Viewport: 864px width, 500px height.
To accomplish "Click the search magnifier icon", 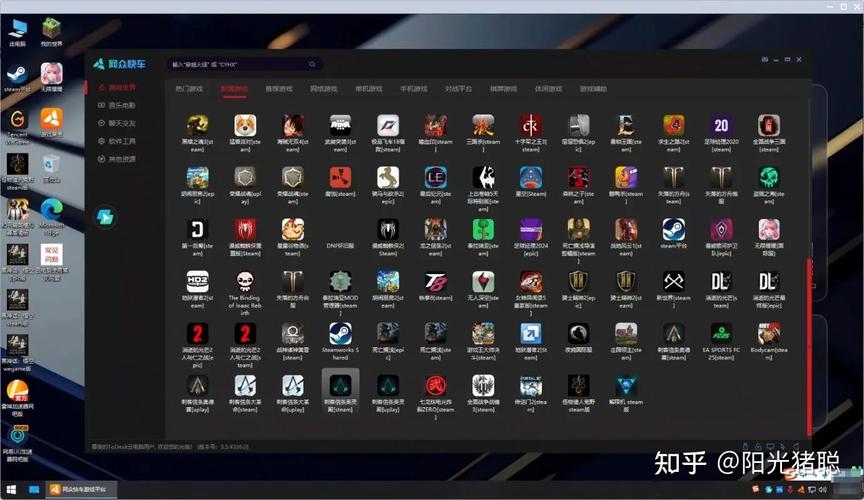I will pyautogui.click(x=312, y=64).
